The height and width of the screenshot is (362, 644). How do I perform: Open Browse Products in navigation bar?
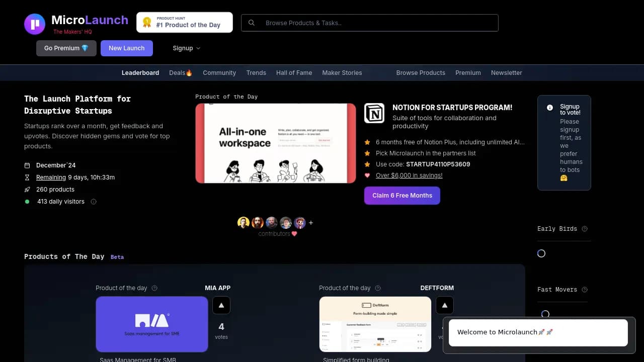click(x=421, y=73)
